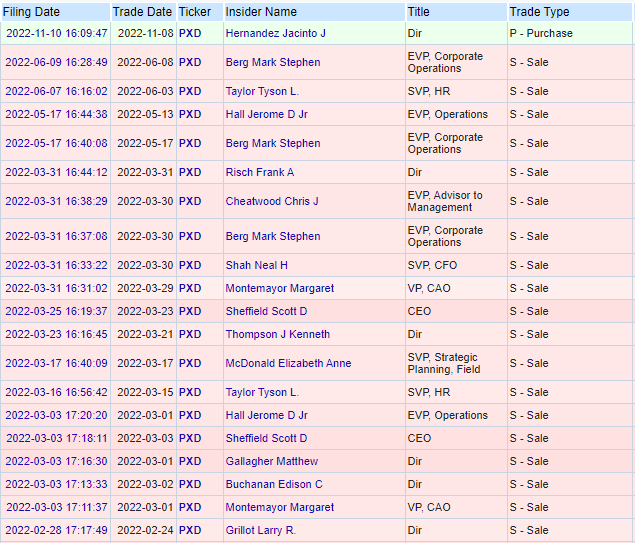635x543 pixels.
Task: Open Hall Jerome D Jr filed at 17:20:20
Action: (x=266, y=415)
